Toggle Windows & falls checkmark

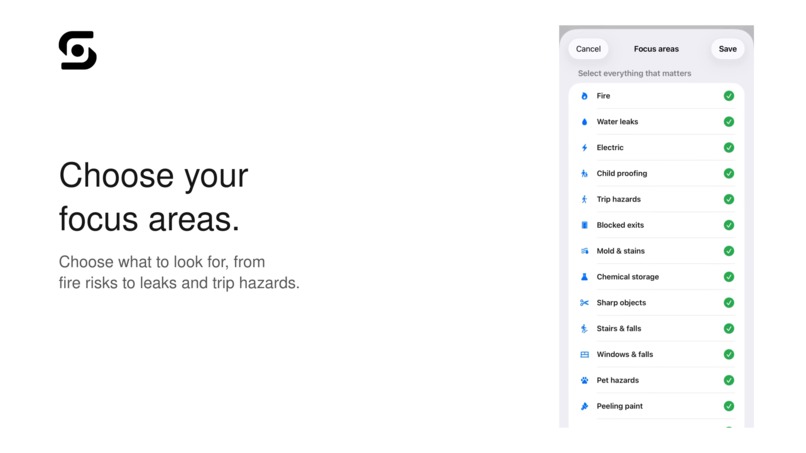click(x=728, y=354)
